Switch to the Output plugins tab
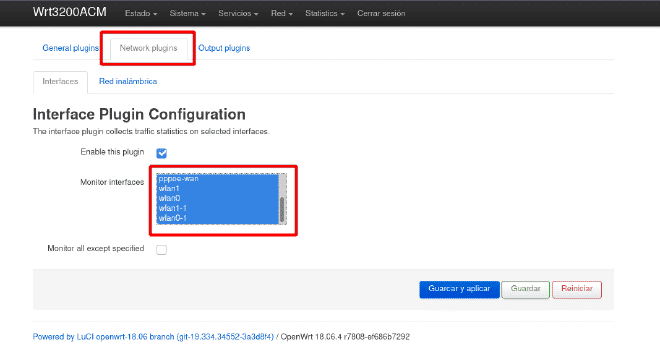Screen dimensions: 660x363 coord(224,48)
